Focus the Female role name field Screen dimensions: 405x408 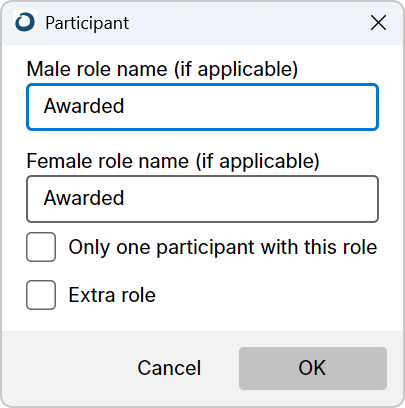(x=202, y=199)
